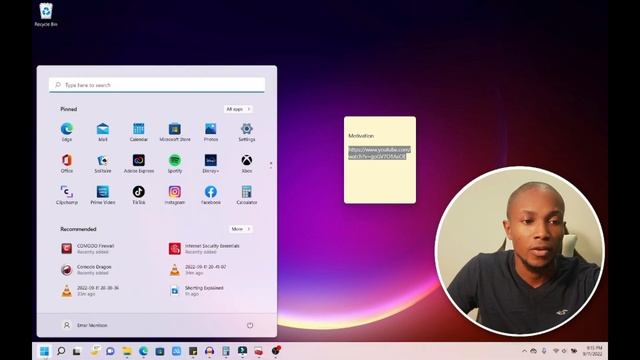Open the Edge pinned app
The height and width of the screenshot is (360, 640).
67,132
